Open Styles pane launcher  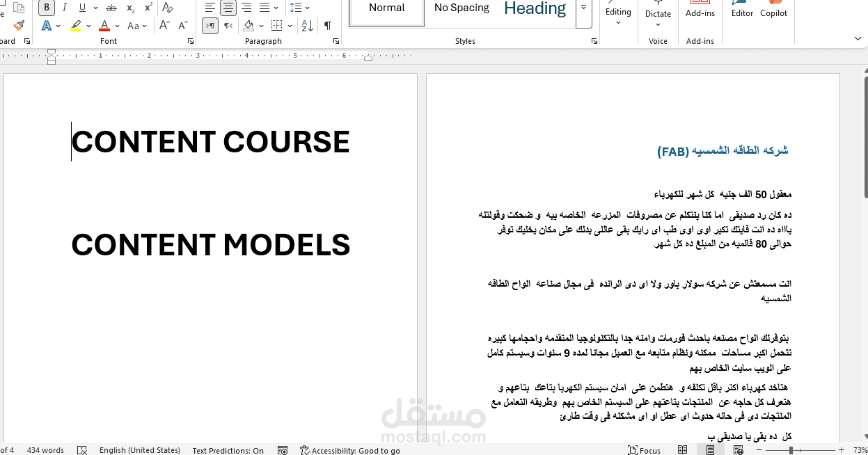[594, 42]
